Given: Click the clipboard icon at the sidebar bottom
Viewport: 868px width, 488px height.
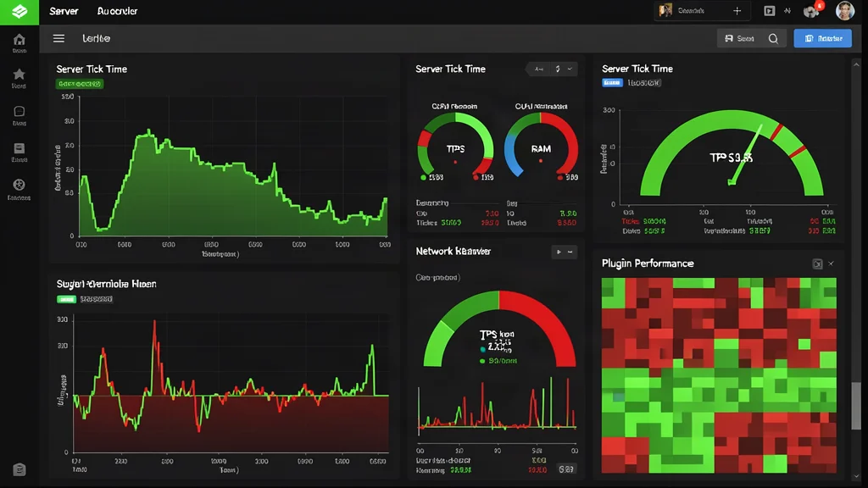Looking at the screenshot, I should (x=19, y=469).
